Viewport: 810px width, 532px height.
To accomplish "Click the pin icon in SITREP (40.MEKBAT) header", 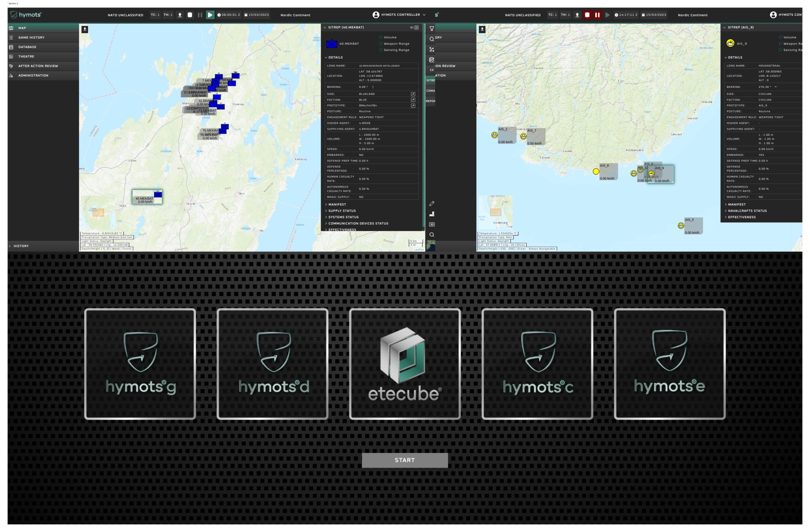I will pyautogui.click(x=411, y=28).
